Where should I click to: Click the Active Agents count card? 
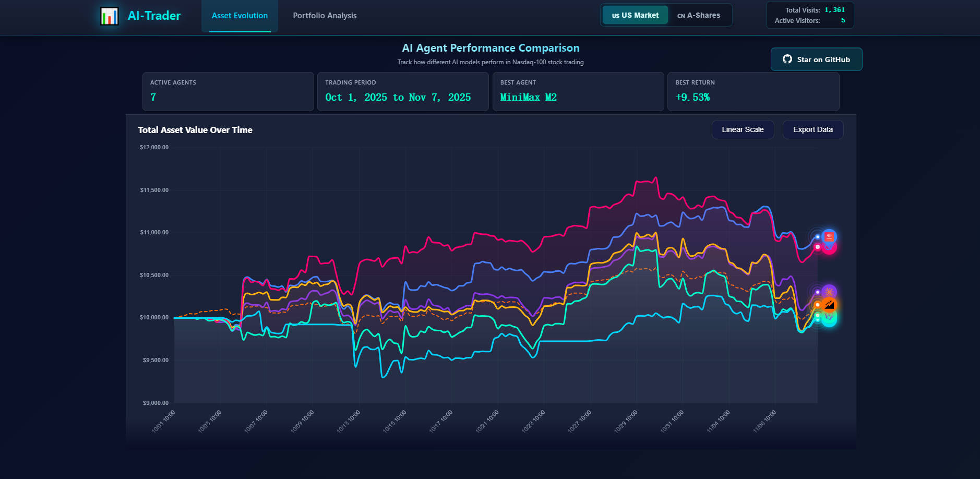228,91
